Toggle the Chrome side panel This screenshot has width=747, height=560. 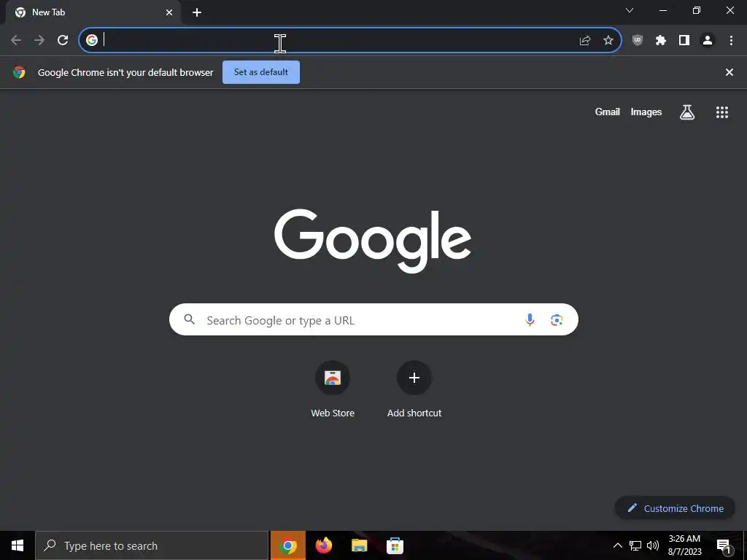pos(684,41)
